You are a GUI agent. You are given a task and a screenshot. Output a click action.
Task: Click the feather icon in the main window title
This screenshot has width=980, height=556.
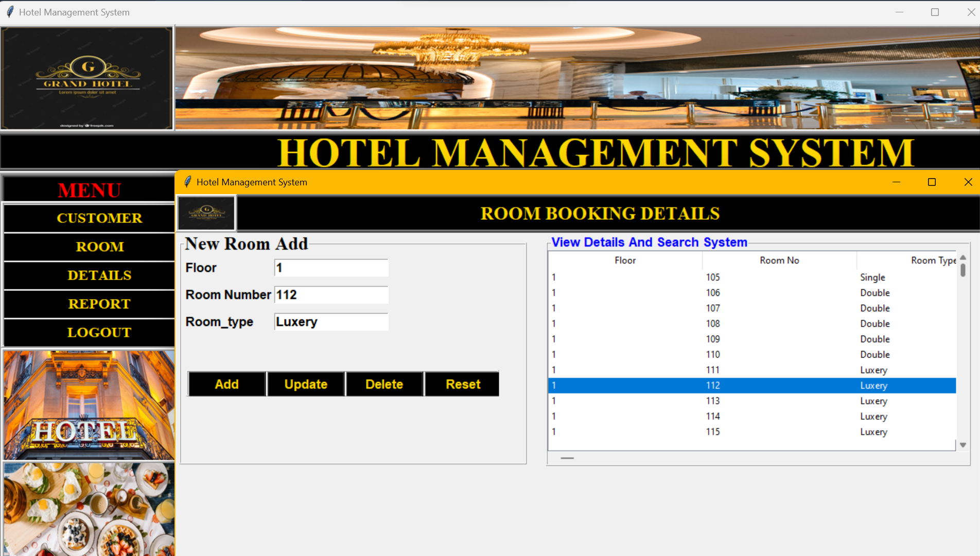[10, 12]
